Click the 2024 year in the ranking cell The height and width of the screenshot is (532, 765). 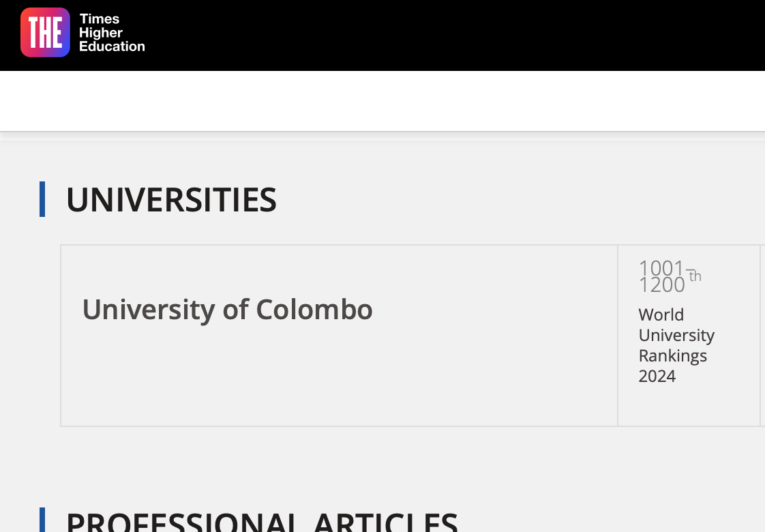pyautogui.click(x=657, y=376)
